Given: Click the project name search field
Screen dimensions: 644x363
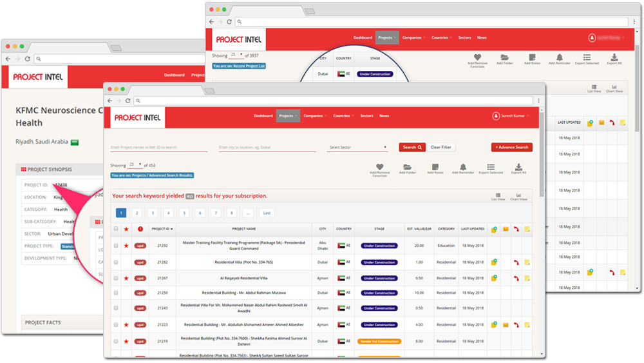Looking at the screenshot, I should [x=159, y=147].
